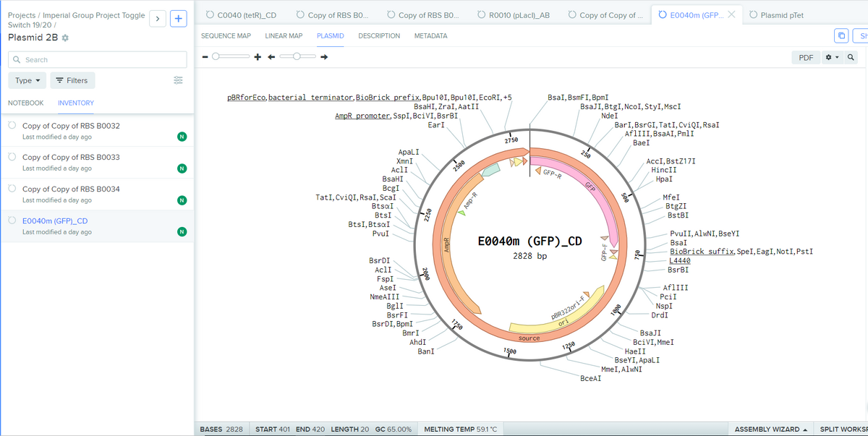This screenshot has height=436, width=868.
Task: Switch to the Notebook tab
Action: tap(25, 103)
